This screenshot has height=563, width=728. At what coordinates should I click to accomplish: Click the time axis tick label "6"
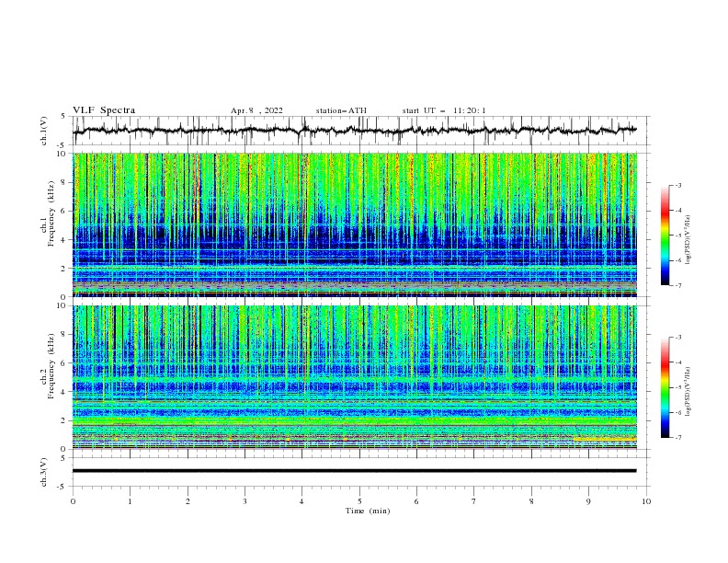tap(417, 501)
